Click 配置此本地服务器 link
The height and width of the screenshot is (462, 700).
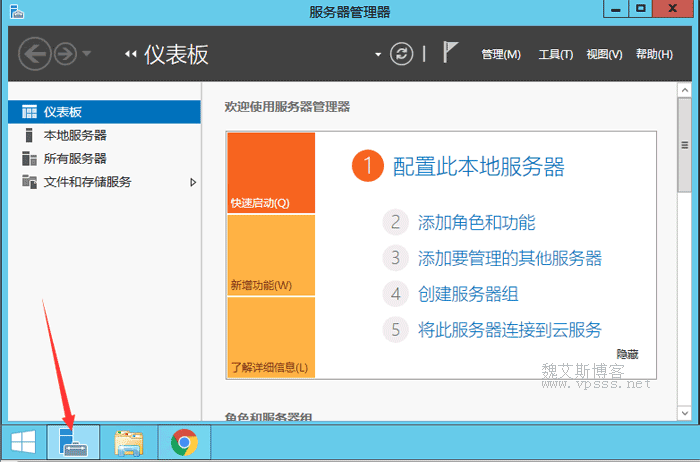(478, 166)
